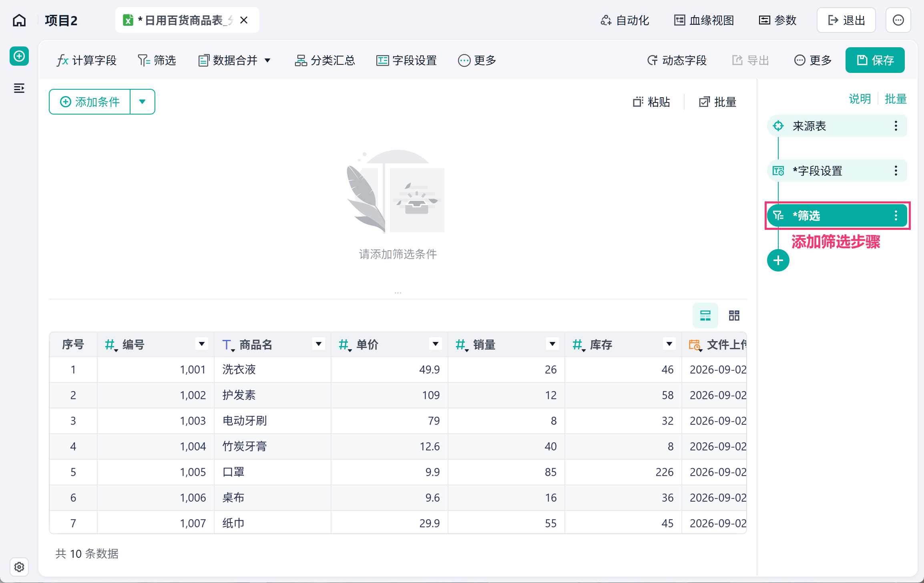Switch to list table view icon

705,316
